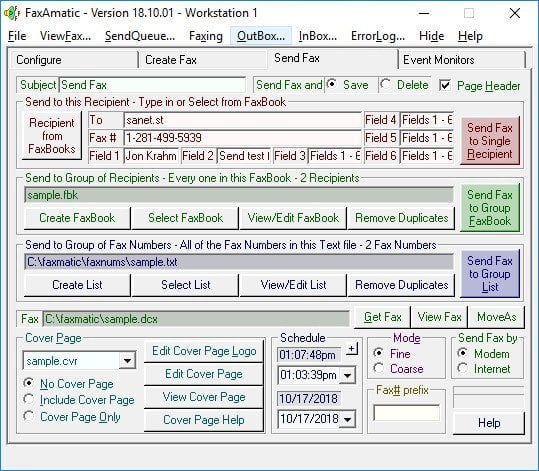Click the Edit Cover Page button
Viewport: 539px width, 471px height.
[x=204, y=374]
